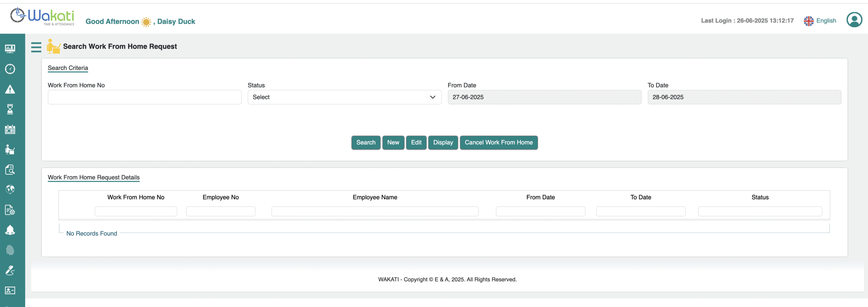Open the English language selector

tap(820, 21)
